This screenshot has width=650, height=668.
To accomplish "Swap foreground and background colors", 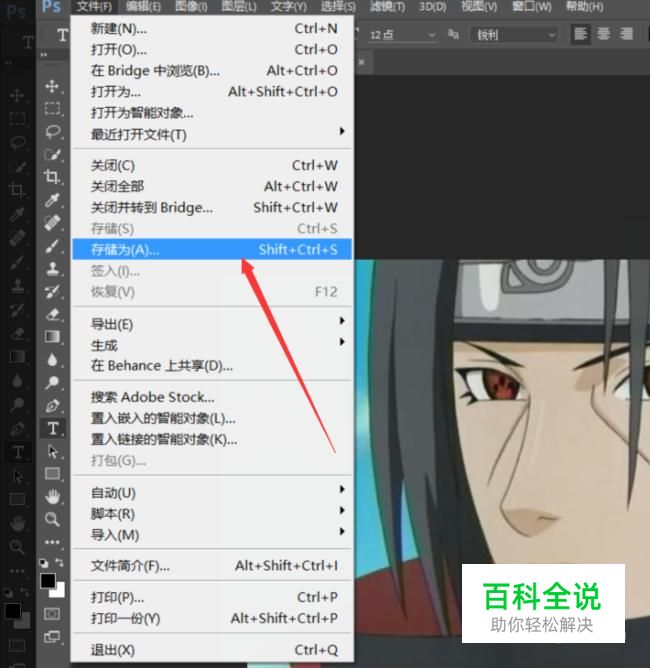I will [60, 563].
